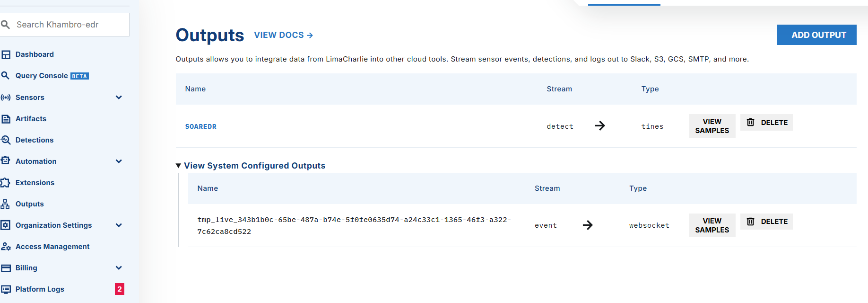868x303 pixels.
Task: Expand the Billing section chevron
Action: (x=119, y=268)
